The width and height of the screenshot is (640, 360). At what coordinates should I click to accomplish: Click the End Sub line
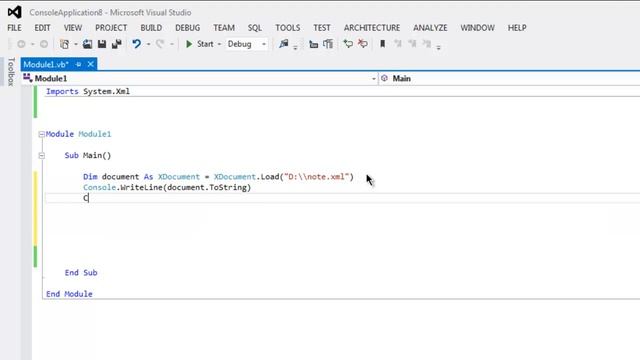tap(81, 273)
